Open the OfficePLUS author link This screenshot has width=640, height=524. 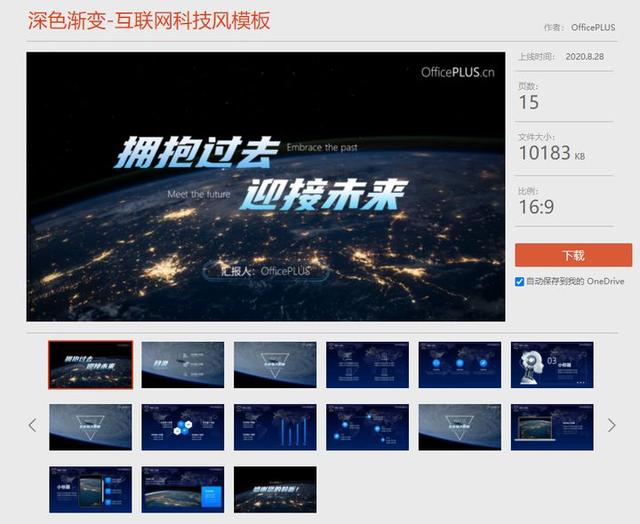point(593,27)
